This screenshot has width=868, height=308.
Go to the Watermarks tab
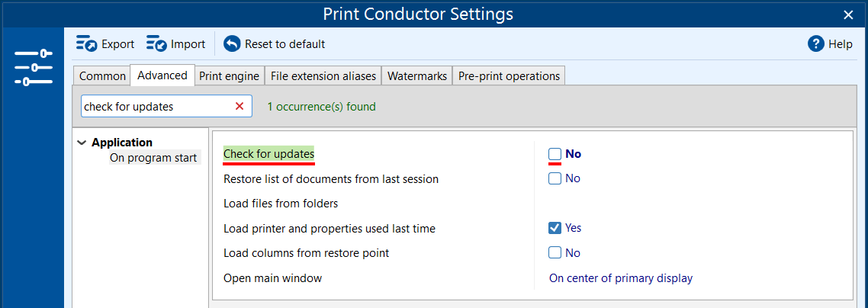point(417,76)
